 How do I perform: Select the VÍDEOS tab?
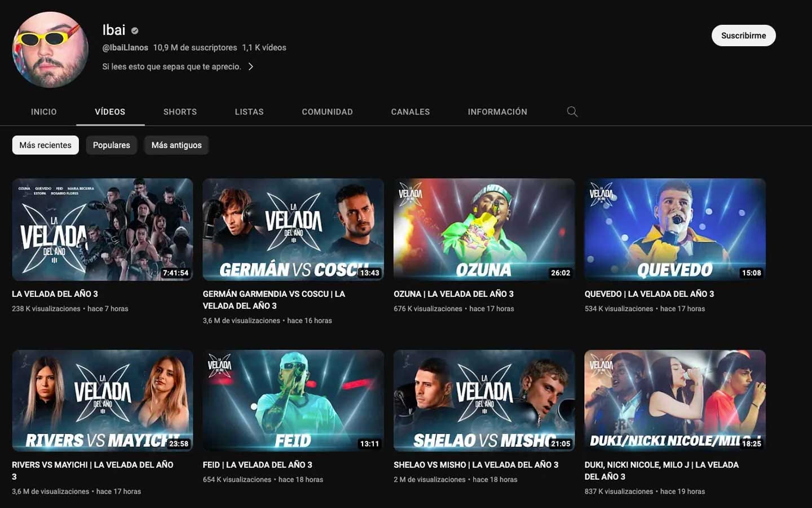(110, 112)
